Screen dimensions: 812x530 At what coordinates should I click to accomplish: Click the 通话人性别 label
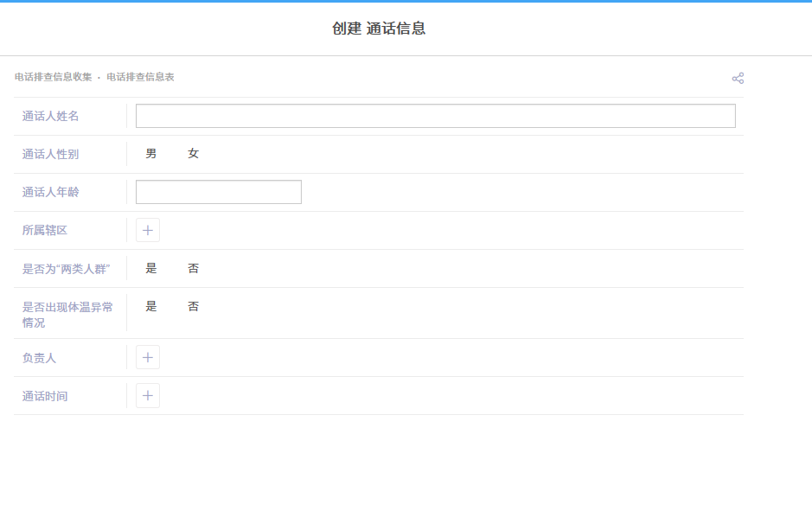pos(51,154)
